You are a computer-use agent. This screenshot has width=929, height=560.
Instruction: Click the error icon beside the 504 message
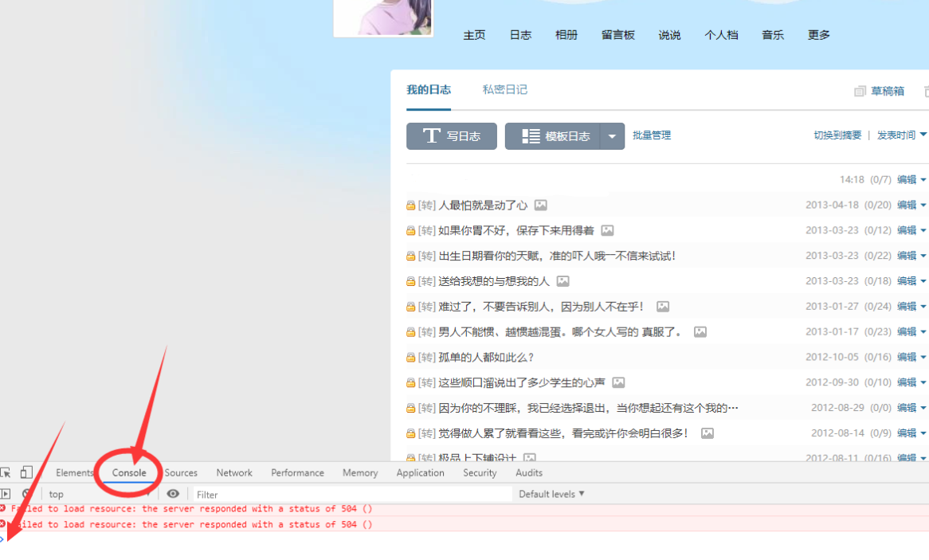(x=4, y=508)
